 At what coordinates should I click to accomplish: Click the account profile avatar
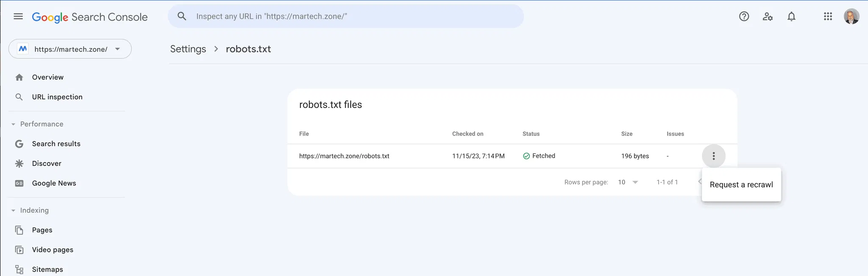851,17
